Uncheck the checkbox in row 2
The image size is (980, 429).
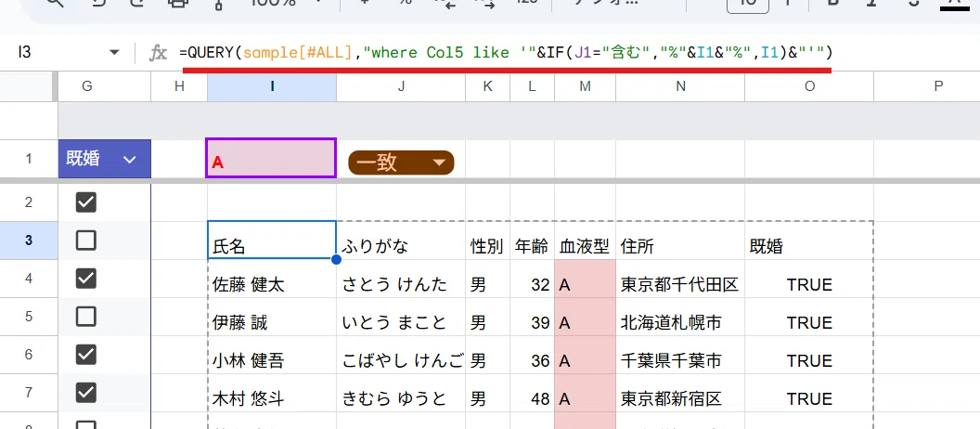coord(85,202)
